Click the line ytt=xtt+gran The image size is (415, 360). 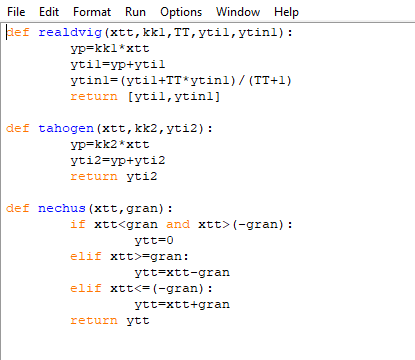[182, 304]
